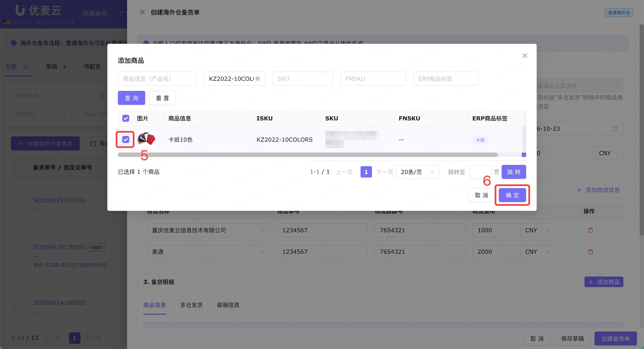Click 取消 in the 添加商品 dialog

click(481, 195)
